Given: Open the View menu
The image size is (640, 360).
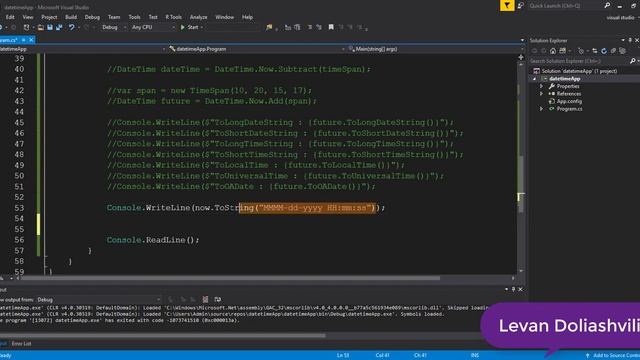Looking at the screenshot, I should pos(28,17).
